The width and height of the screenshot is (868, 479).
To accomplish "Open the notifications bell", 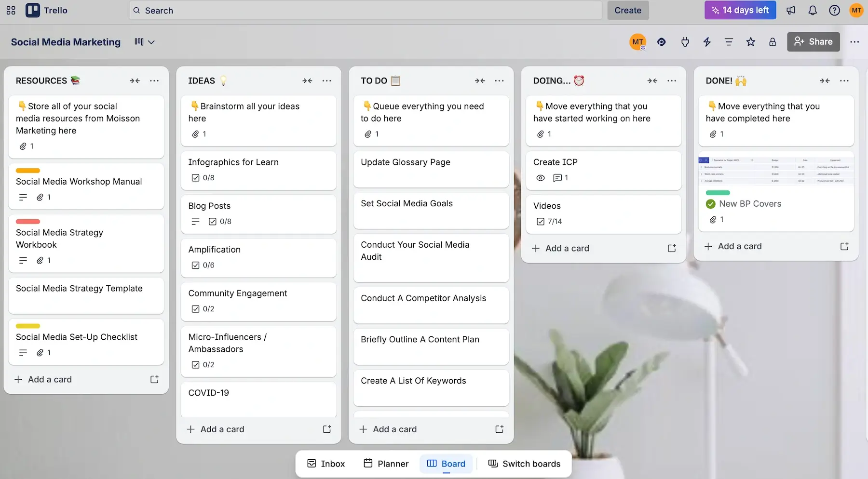I will pos(813,10).
